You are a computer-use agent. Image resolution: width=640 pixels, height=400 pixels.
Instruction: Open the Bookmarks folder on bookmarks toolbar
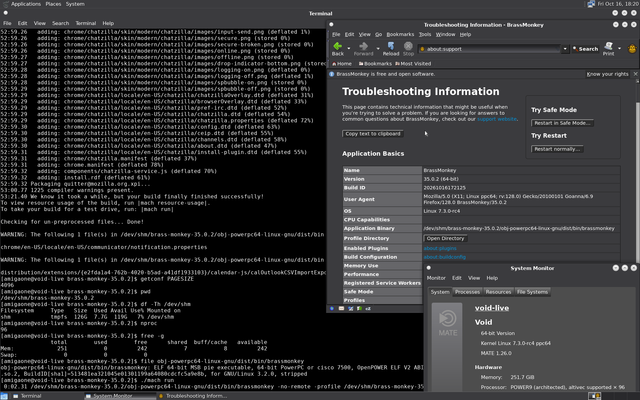(375, 64)
